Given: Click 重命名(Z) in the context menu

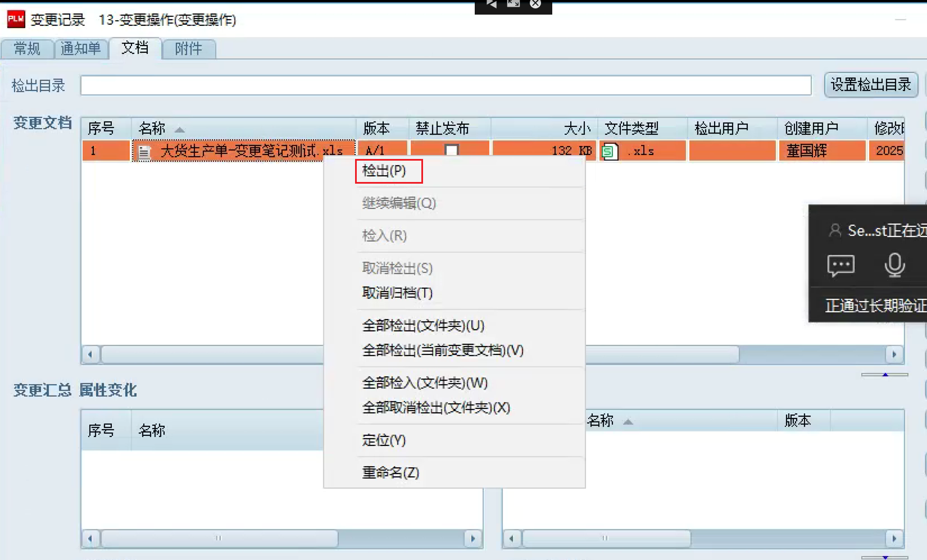Looking at the screenshot, I should 454,473.
